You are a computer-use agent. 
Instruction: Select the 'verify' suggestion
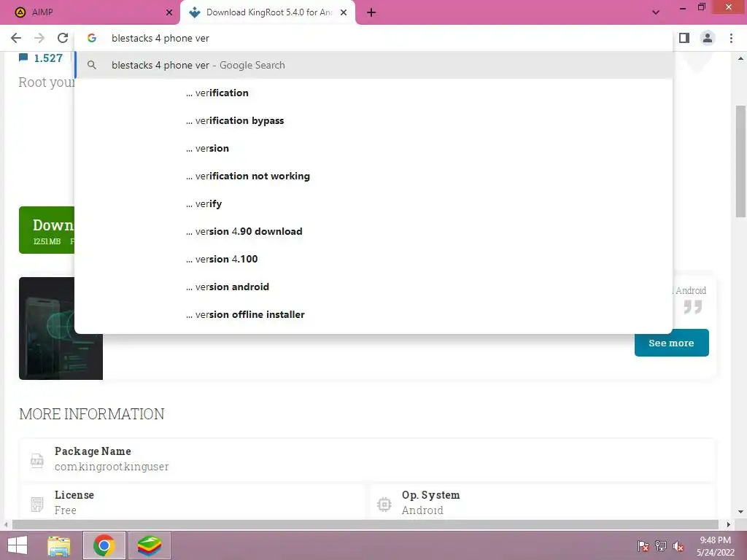pyautogui.click(x=373, y=203)
